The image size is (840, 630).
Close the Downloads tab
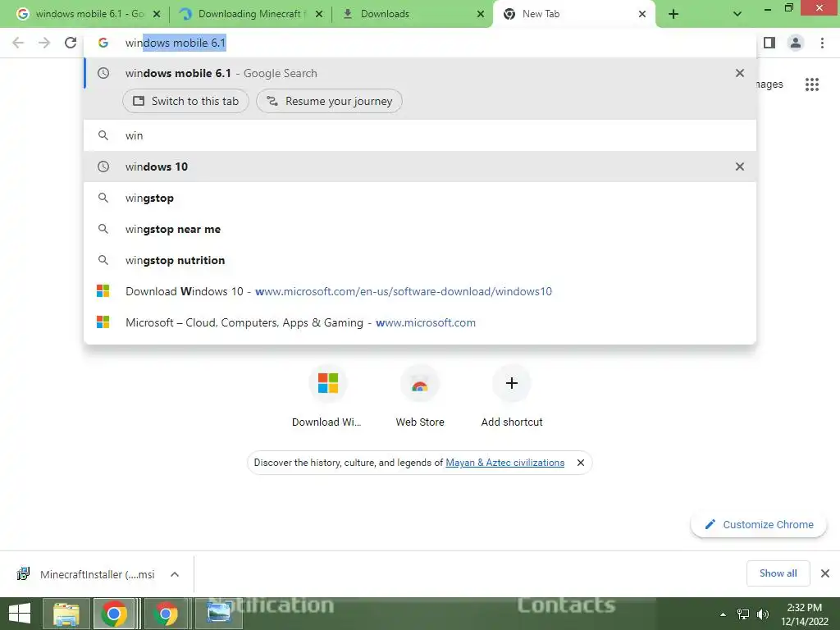click(x=481, y=14)
